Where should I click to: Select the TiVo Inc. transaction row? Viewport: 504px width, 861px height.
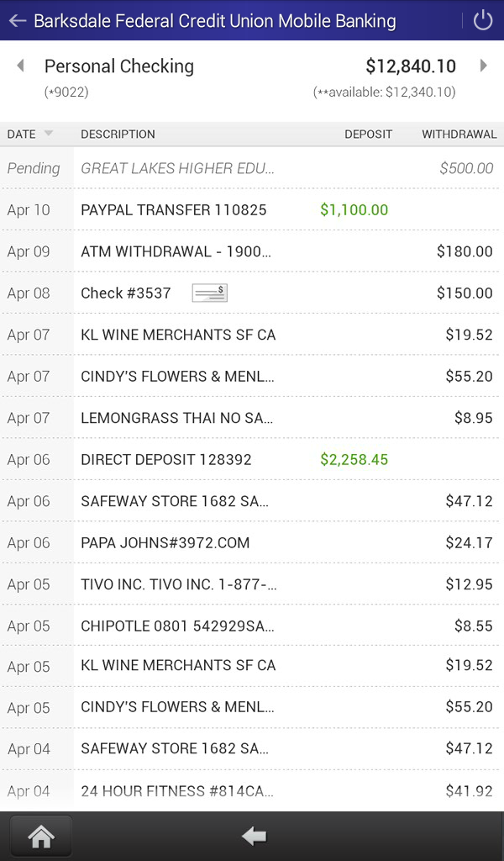(252, 584)
